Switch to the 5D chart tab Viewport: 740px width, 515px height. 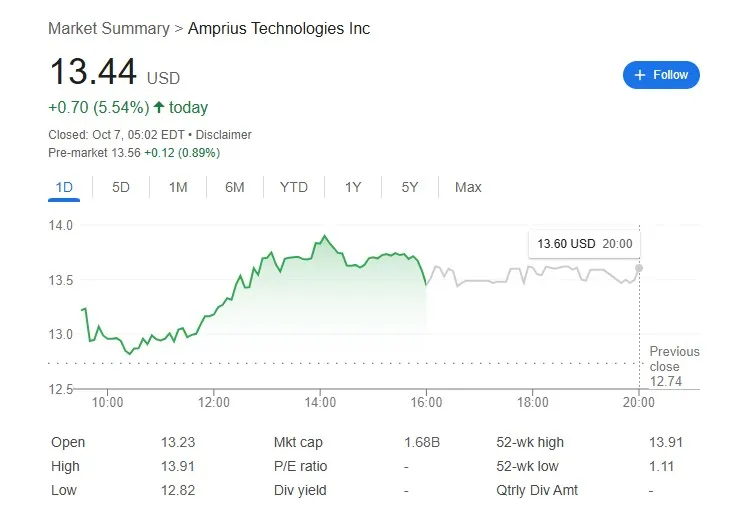(x=120, y=187)
